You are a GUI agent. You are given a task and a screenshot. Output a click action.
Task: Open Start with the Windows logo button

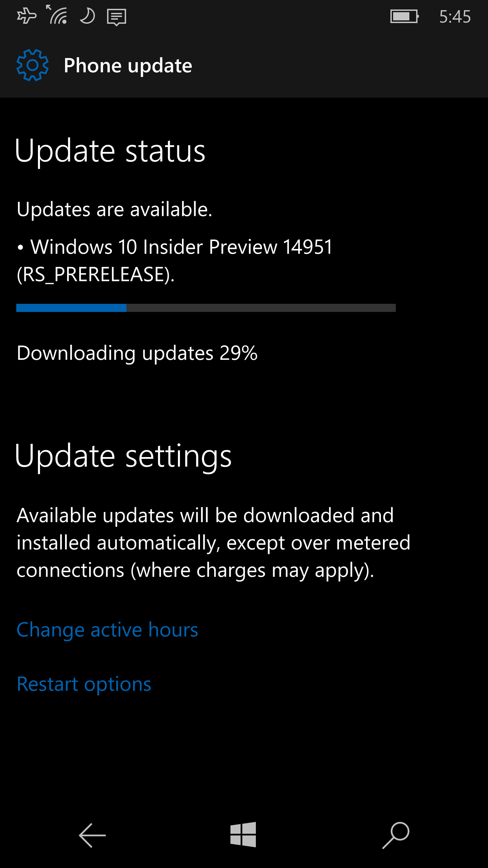point(243,834)
